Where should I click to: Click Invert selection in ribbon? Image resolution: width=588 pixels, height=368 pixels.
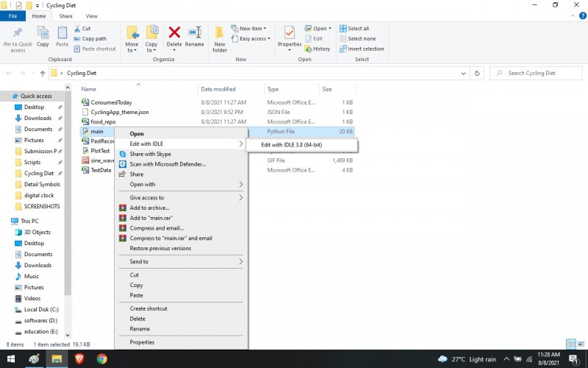(362, 49)
